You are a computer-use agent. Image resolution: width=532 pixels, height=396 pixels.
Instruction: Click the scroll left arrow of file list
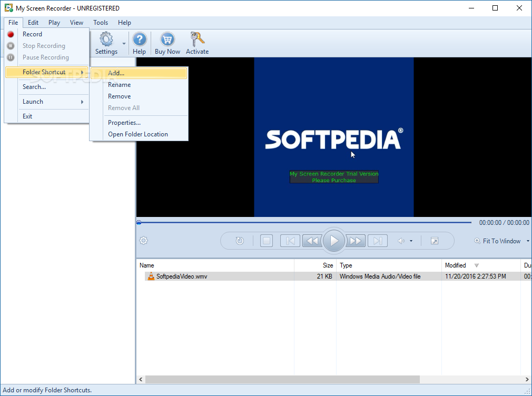(141, 379)
